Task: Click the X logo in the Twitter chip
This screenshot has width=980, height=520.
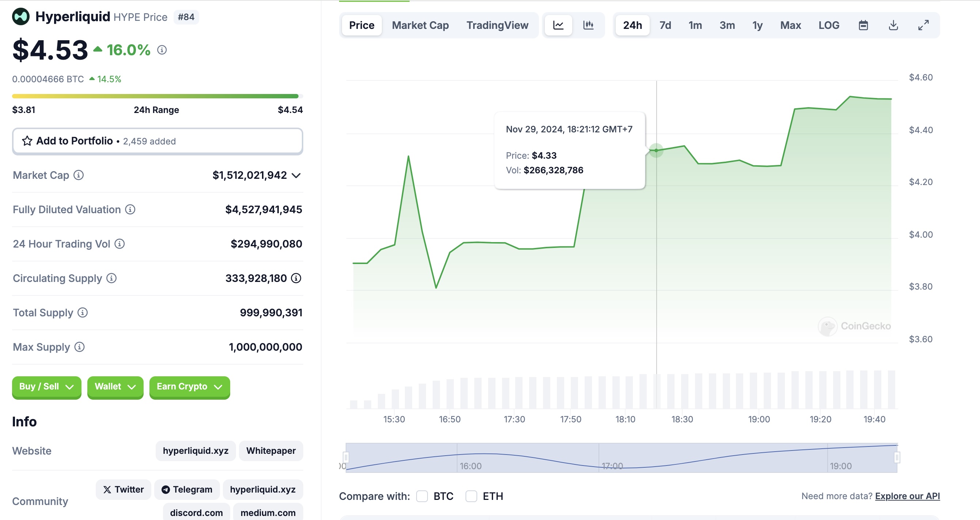Action: (x=107, y=490)
